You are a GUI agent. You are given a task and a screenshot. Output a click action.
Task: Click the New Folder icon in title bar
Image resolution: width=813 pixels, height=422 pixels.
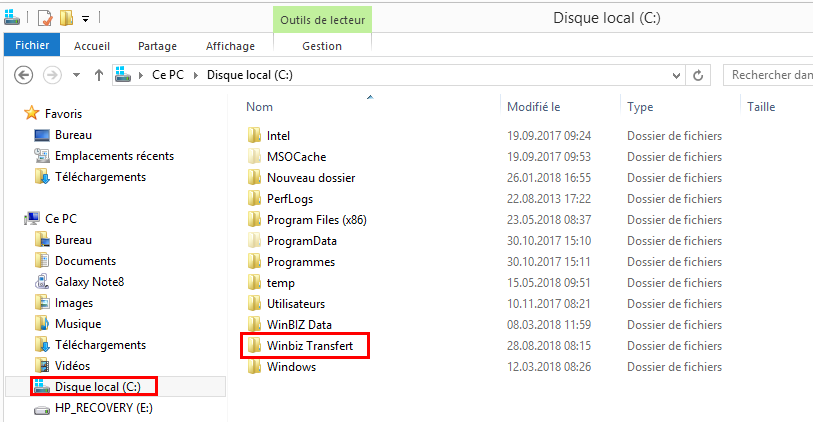coord(66,18)
